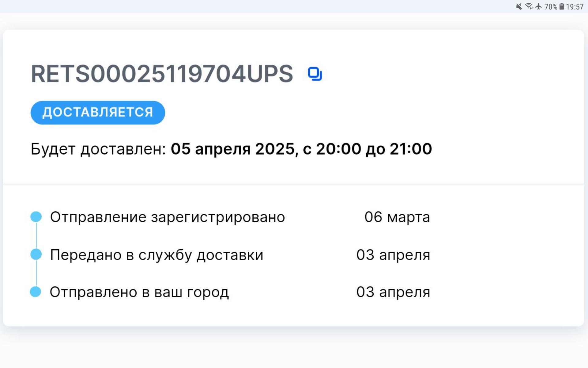Tap the blue "ДОСТАВЛЯЕТСЯ" status badge
Viewport: 588px width, 368px height.
pos(98,113)
